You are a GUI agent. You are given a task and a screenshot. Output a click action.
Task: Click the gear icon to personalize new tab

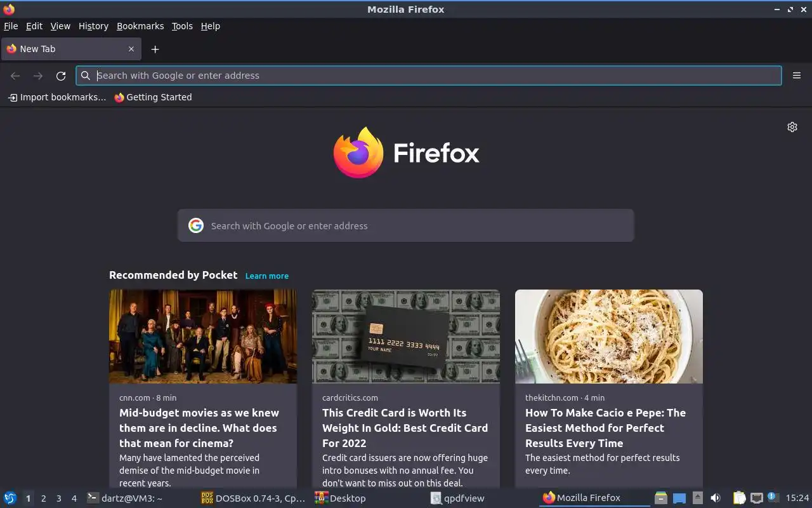coord(792,127)
